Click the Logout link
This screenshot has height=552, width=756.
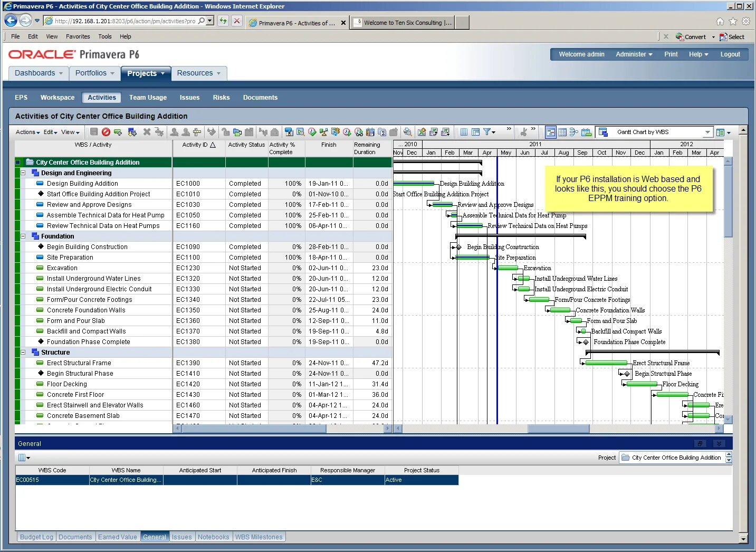(x=730, y=54)
